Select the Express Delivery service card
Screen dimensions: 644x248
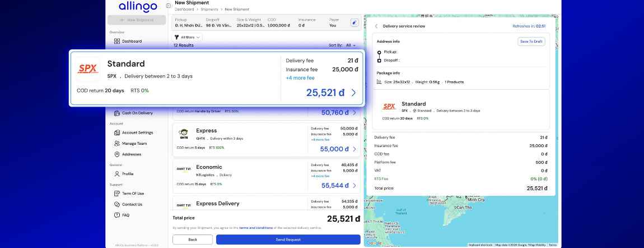click(x=267, y=203)
